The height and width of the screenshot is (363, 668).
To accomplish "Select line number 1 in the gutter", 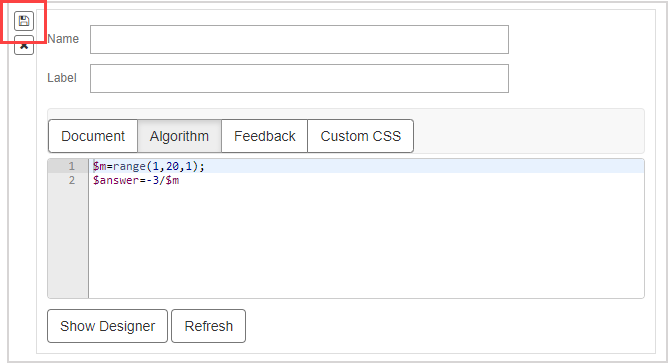I will pos(72,166).
